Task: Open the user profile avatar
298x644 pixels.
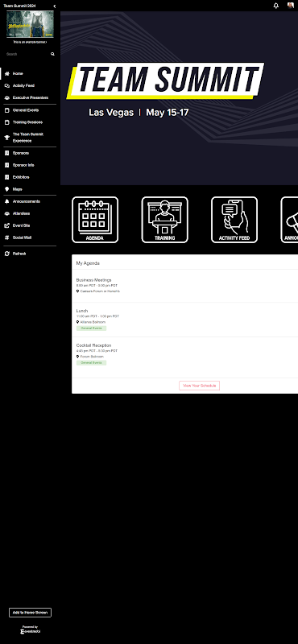Action: (290, 6)
